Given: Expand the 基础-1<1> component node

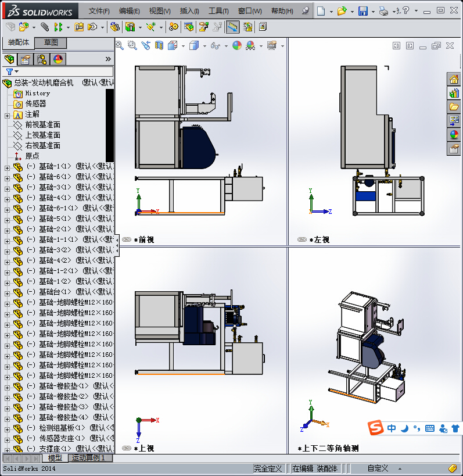Looking at the screenshot, I should [7, 168].
